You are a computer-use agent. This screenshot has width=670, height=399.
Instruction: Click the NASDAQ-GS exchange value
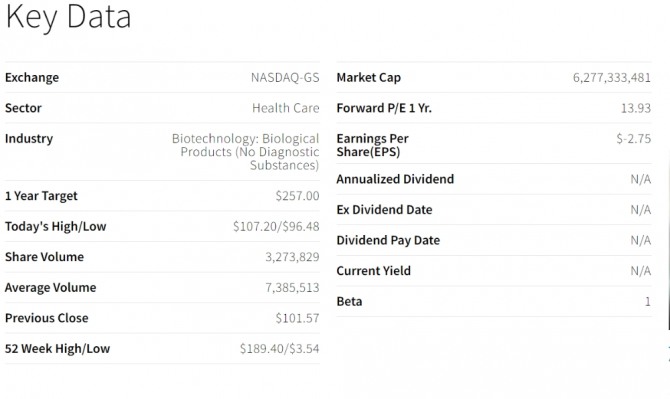(x=285, y=78)
